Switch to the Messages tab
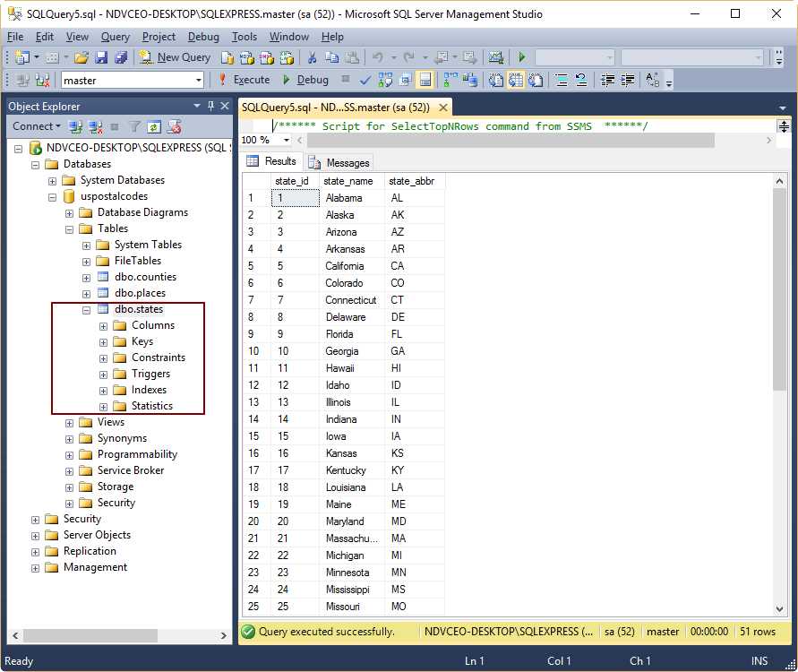Image resolution: width=798 pixels, height=672 pixels. [339, 163]
